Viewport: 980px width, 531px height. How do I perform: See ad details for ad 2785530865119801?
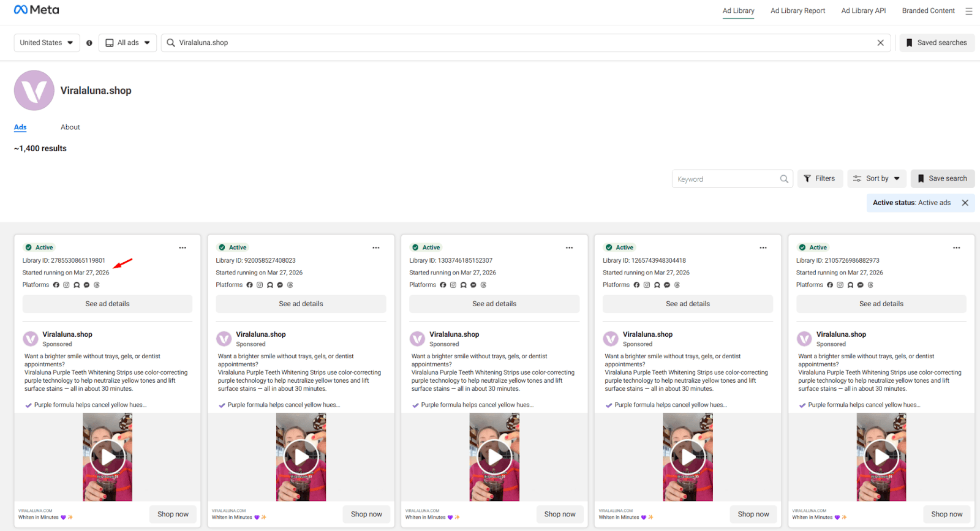pos(108,304)
